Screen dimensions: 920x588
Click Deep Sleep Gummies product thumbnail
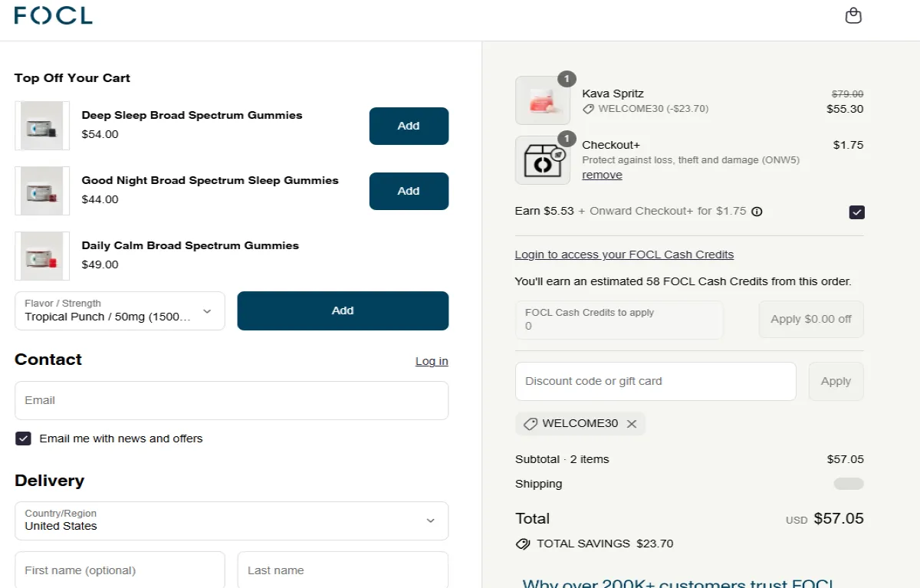[42, 126]
